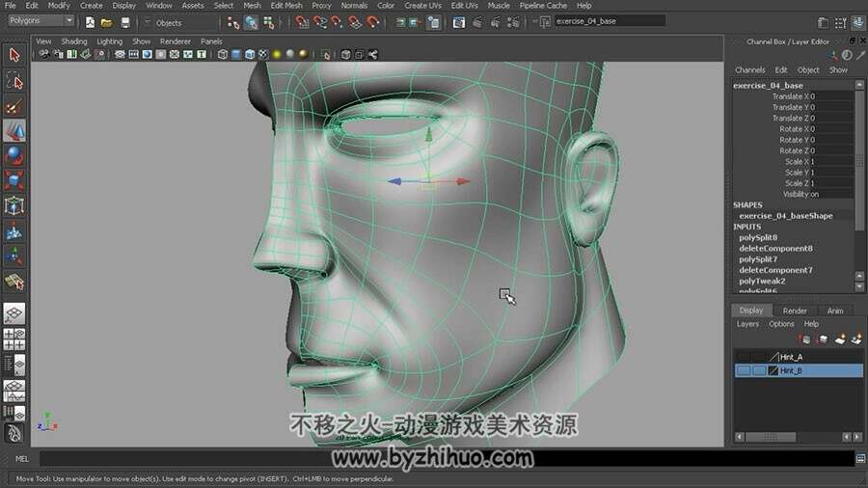This screenshot has height=488, width=868.
Task: Click the Channels menu in Channel Box
Action: 749,70
